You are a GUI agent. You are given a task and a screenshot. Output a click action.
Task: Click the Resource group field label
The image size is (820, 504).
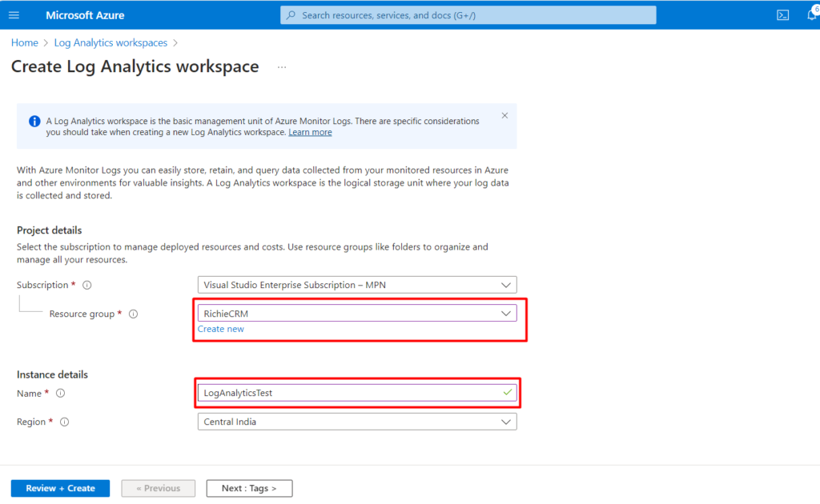click(82, 314)
